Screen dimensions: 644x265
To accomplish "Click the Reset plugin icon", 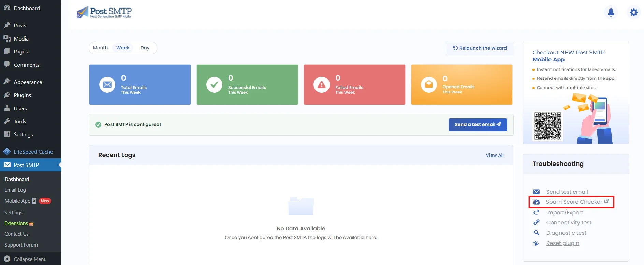I will pos(536,243).
